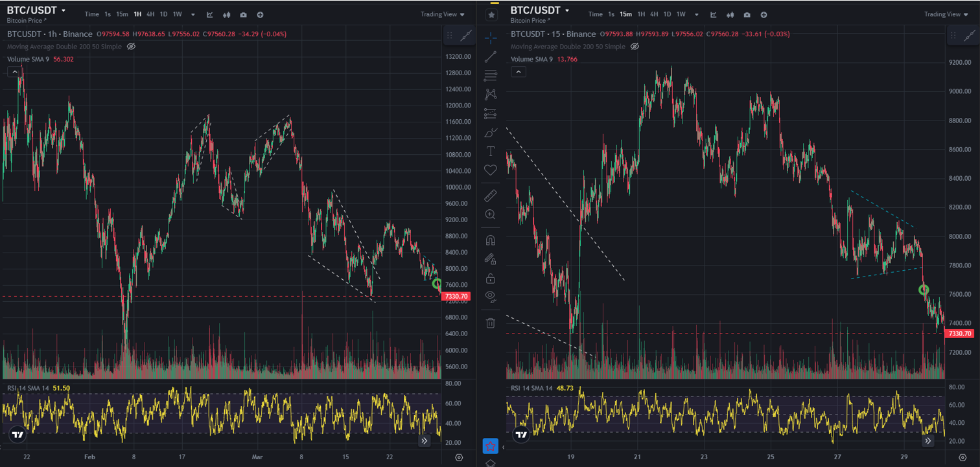Open the long/short position forecasting tool
The width and height of the screenshot is (980, 467).
click(x=491, y=113)
